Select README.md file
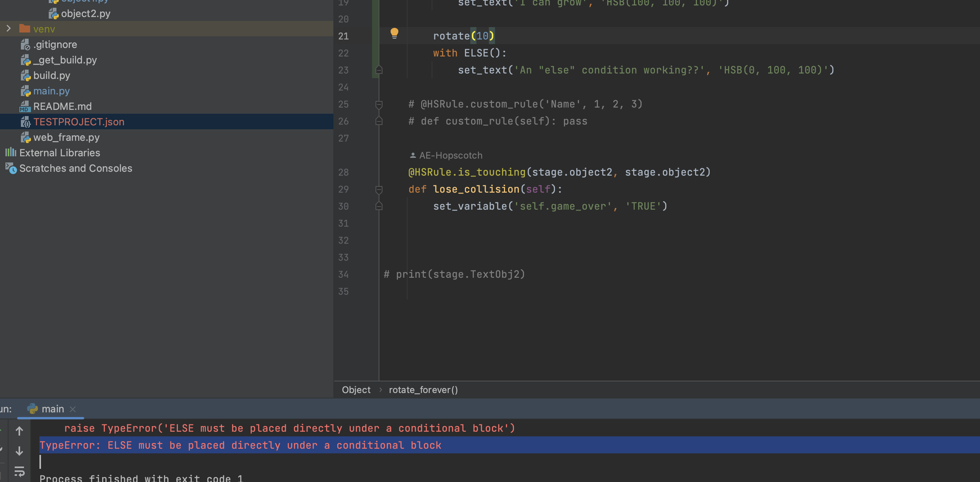Screen dimensions: 980x482 coord(62,106)
